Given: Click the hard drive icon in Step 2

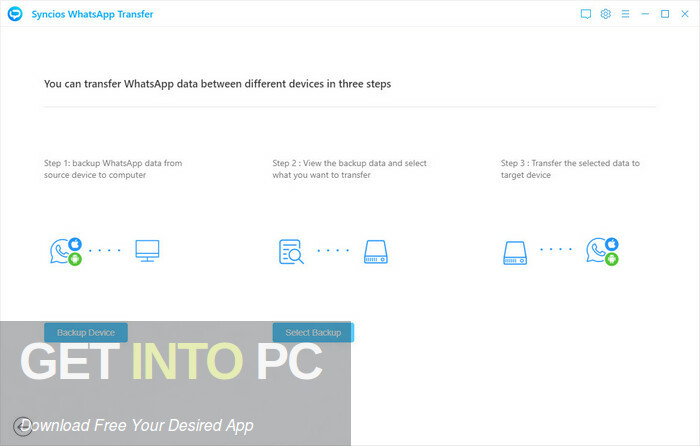Looking at the screenshot, I should click(x=375, y=252).
